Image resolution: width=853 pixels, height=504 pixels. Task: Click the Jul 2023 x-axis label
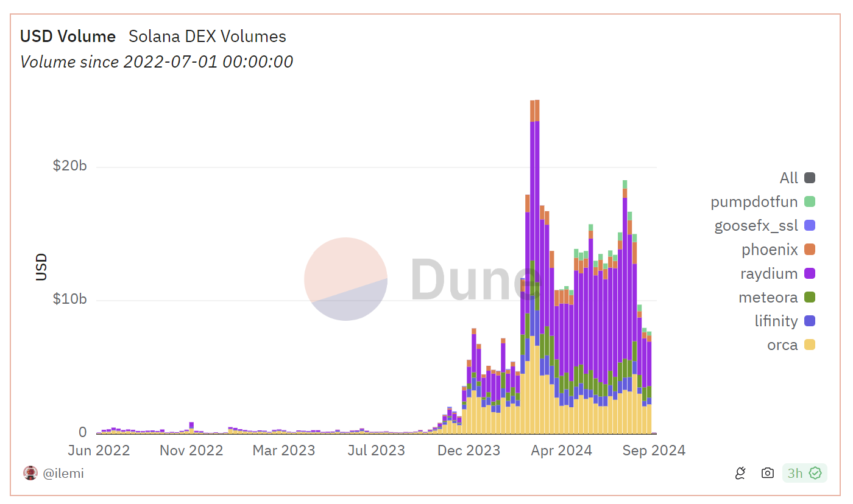[377, 450]
